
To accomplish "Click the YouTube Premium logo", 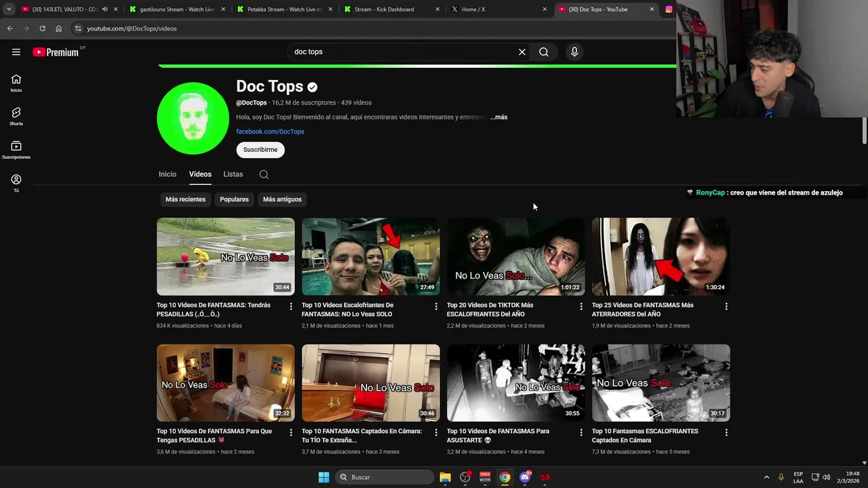I will pyautogui.click(x=56, y=52).
